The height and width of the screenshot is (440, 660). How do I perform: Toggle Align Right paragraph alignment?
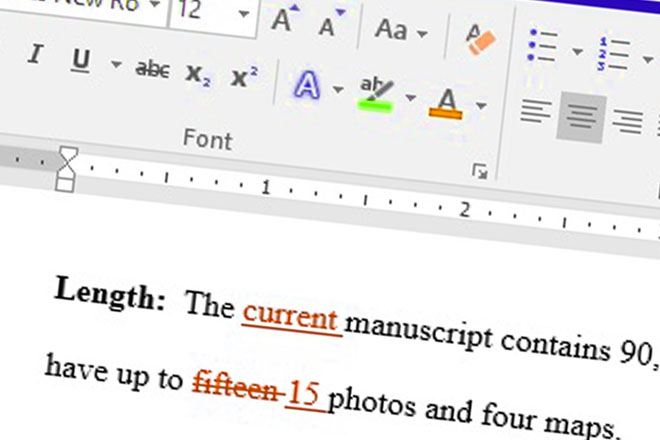coord(627,122)
